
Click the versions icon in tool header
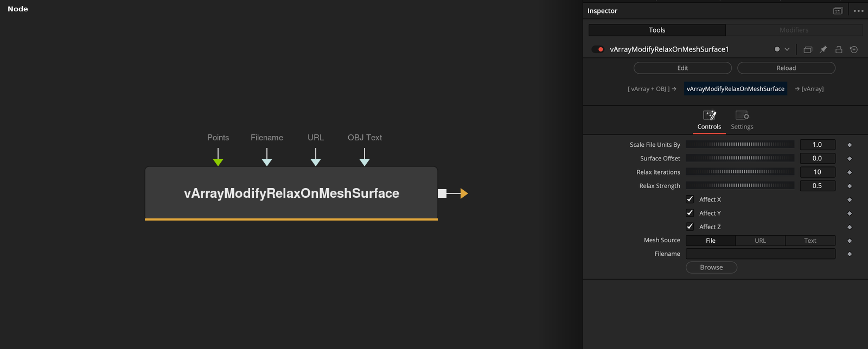(x=808, y=49)
